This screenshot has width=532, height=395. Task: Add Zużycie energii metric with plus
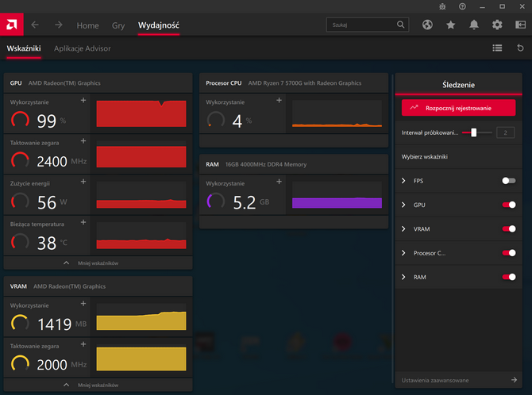(x=83, y=182)
